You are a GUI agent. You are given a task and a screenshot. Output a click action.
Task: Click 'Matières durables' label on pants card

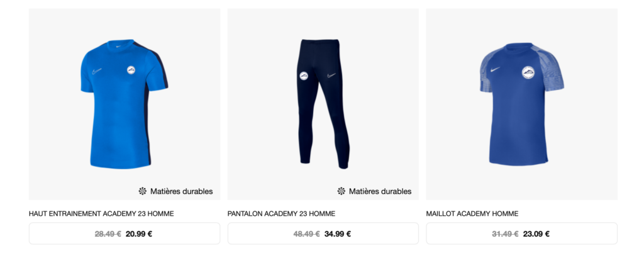(x=380, y=191)
